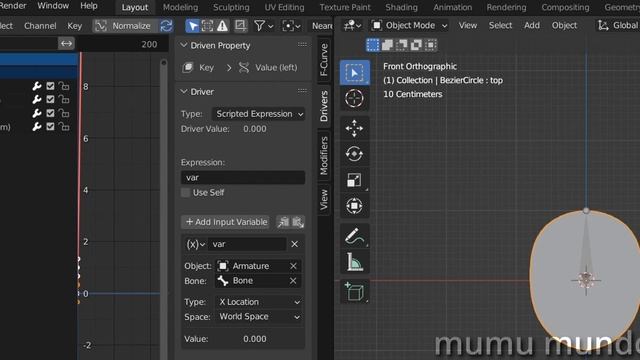
Task: Click the Add Input Variable button
Action: click(225, 222)
